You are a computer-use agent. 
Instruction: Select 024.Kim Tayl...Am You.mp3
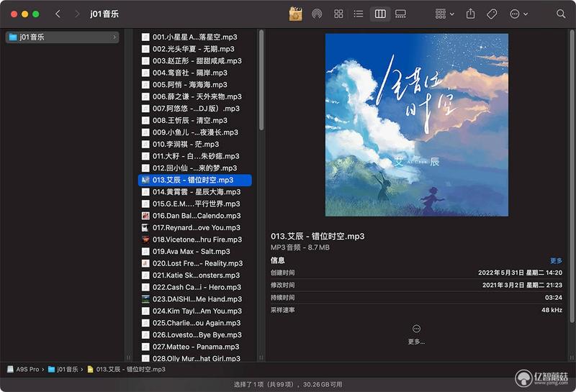point(194,311)
